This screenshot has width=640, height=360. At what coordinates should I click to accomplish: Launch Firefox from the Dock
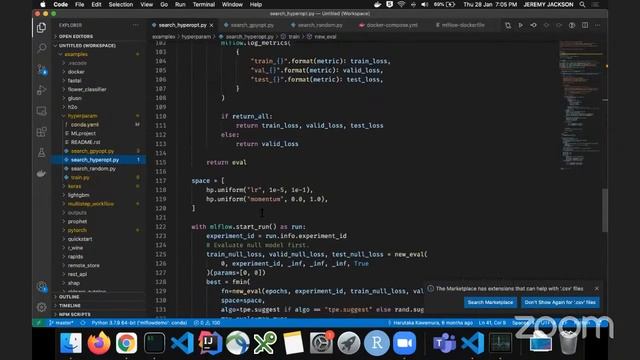click(x=99, y=342)
